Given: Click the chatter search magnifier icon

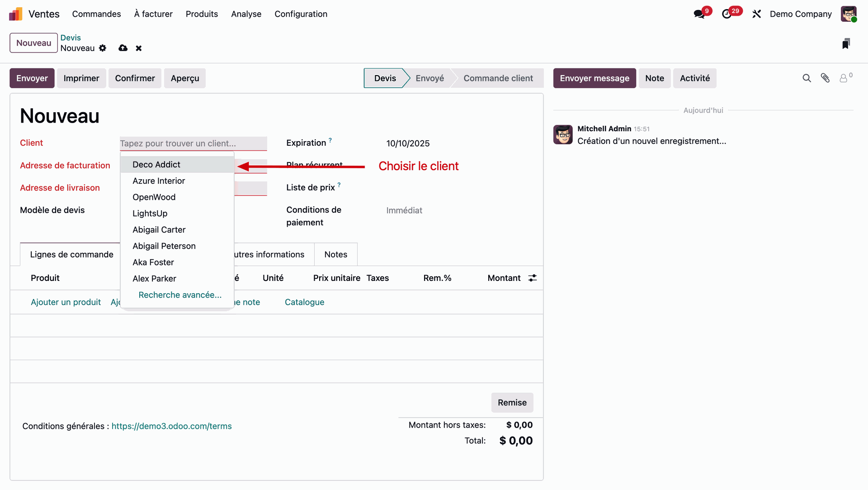Looking at the screenshot, I should point(807,78).
